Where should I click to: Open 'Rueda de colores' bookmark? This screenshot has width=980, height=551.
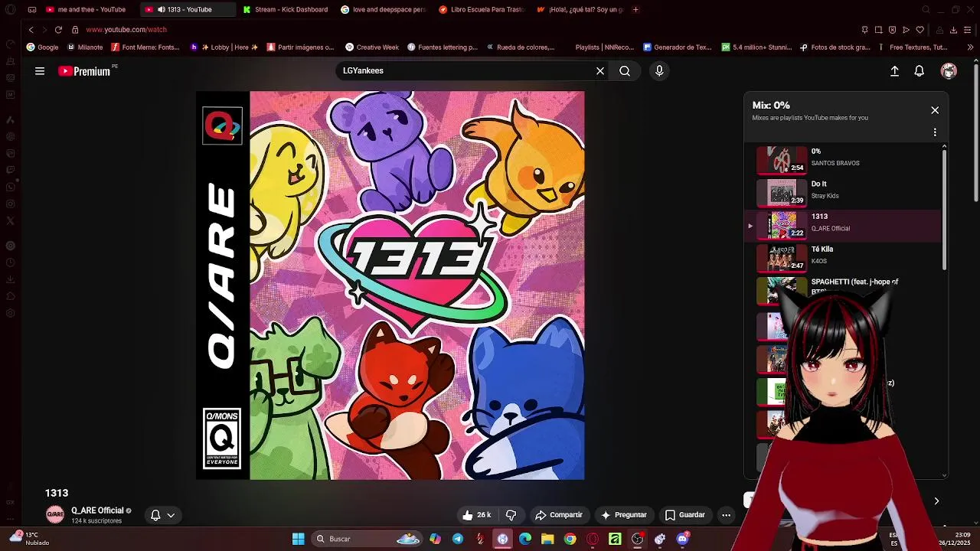pos(521,47)
